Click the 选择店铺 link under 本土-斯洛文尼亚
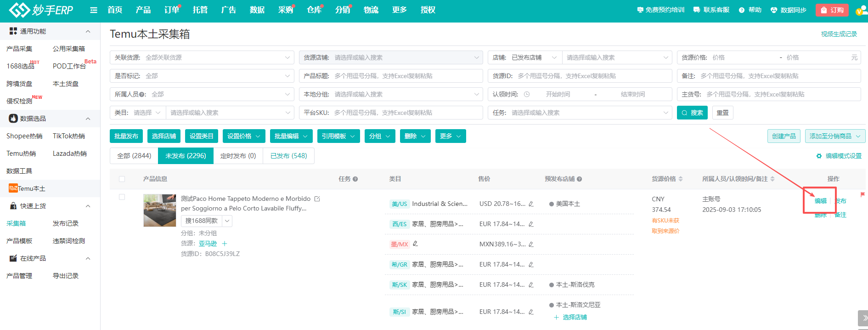 click(x=570, y=317)
